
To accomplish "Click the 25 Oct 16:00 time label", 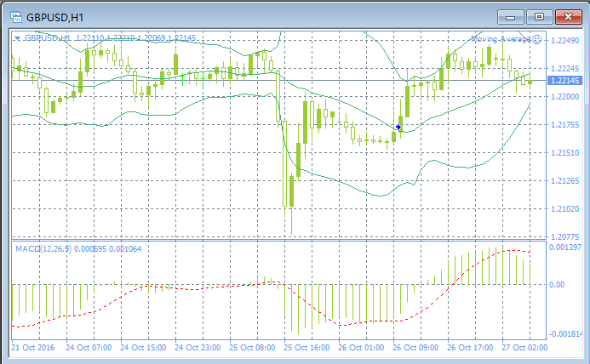I will point(306,348).
